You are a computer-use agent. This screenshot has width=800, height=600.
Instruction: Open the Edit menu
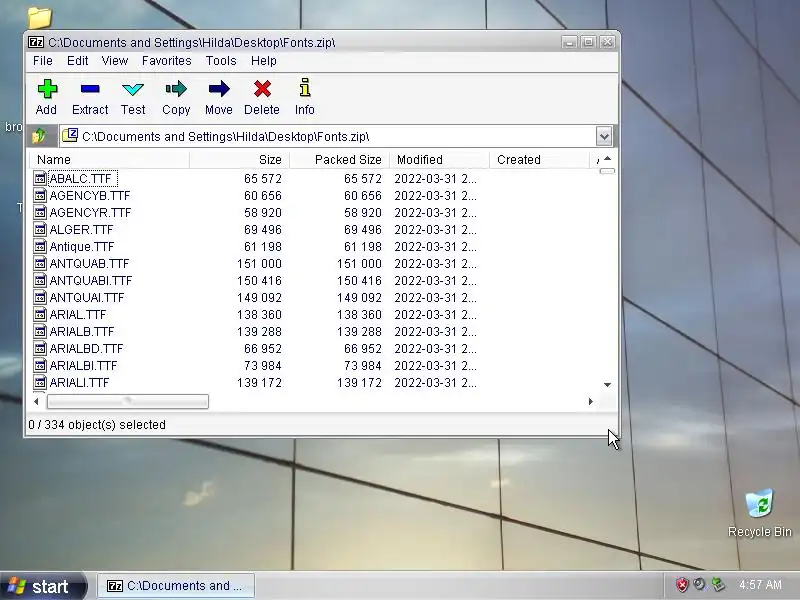78,61
